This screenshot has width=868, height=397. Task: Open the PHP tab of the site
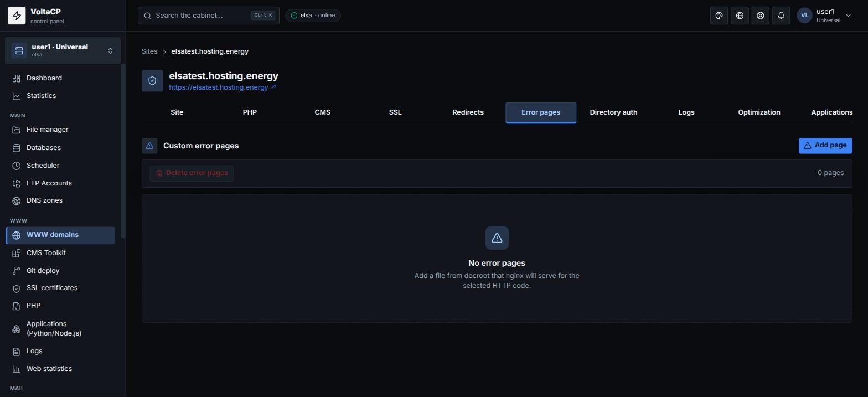pyautogui.click(x=250, y=112)
